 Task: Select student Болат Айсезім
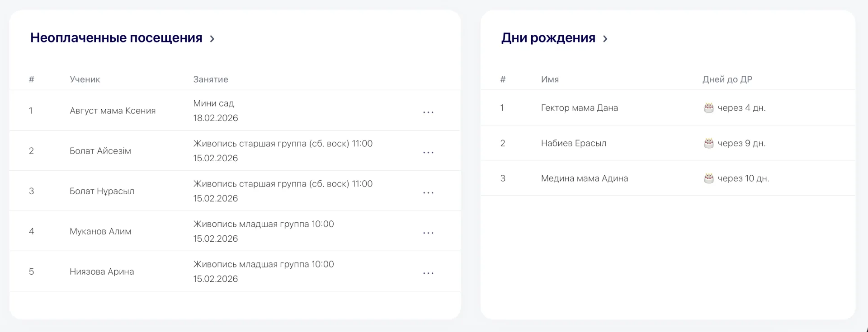coord(100,151)
